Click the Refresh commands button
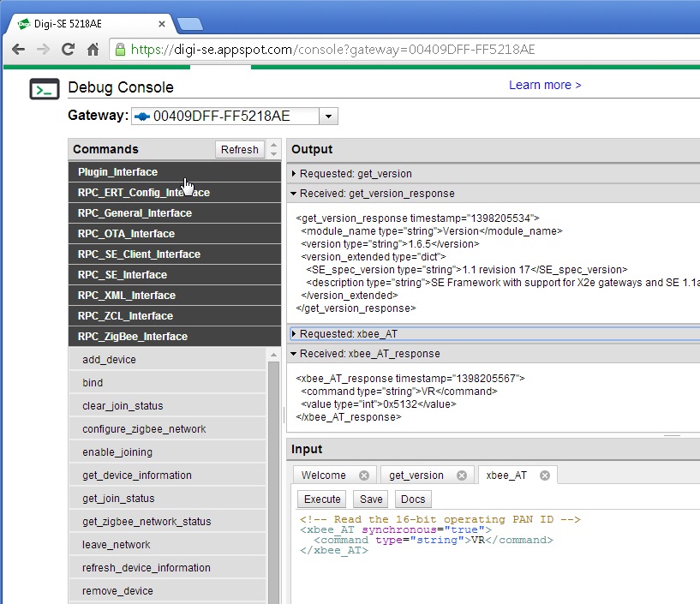Image resolution: width=700 pixels, height=604 pixels. coord(239,150)
